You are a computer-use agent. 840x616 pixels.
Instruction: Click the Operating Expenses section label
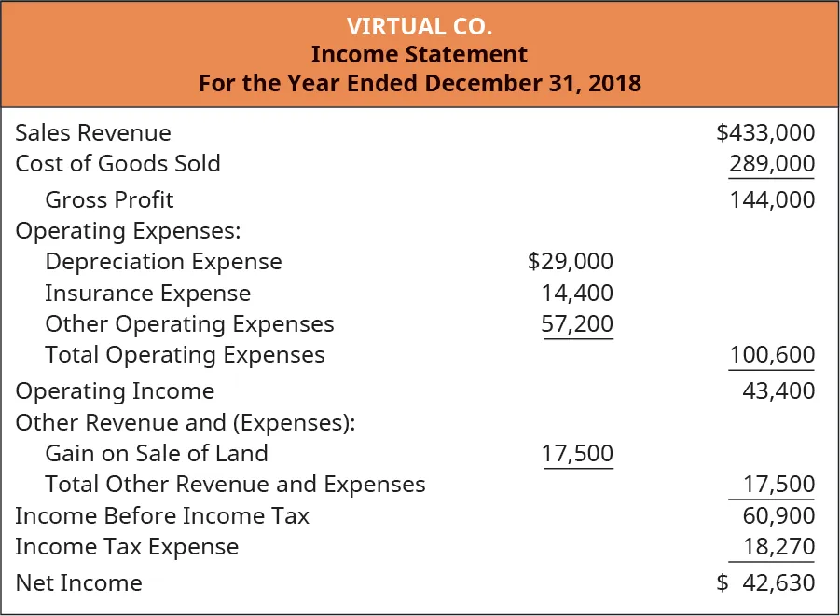[x=128, y=230]
